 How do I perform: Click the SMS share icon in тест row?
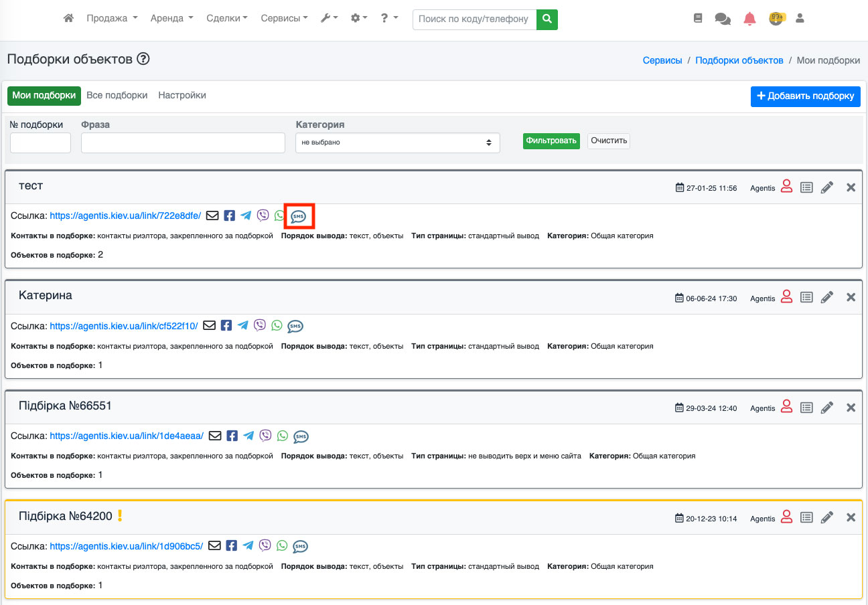point(299,216)
